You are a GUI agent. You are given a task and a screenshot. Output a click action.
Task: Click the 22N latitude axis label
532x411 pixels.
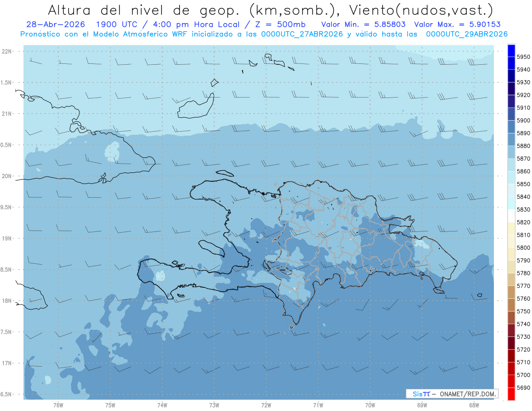(x=7, y=51)
